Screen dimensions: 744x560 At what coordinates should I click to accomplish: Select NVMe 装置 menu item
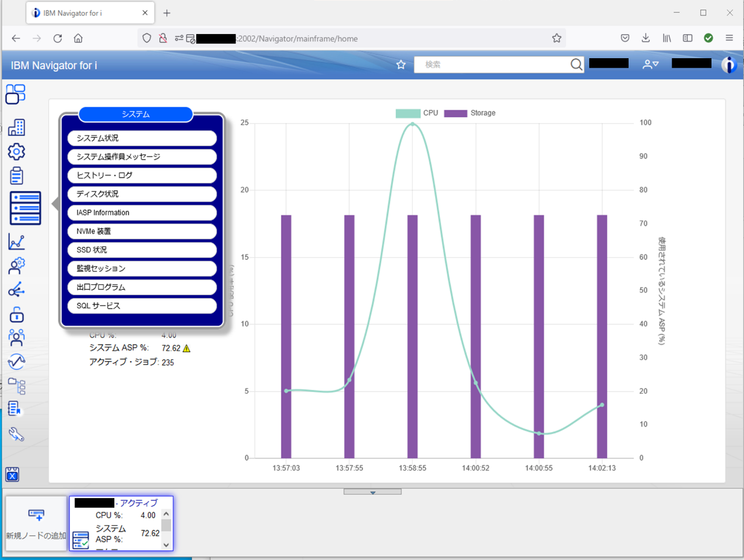(142, 231)
